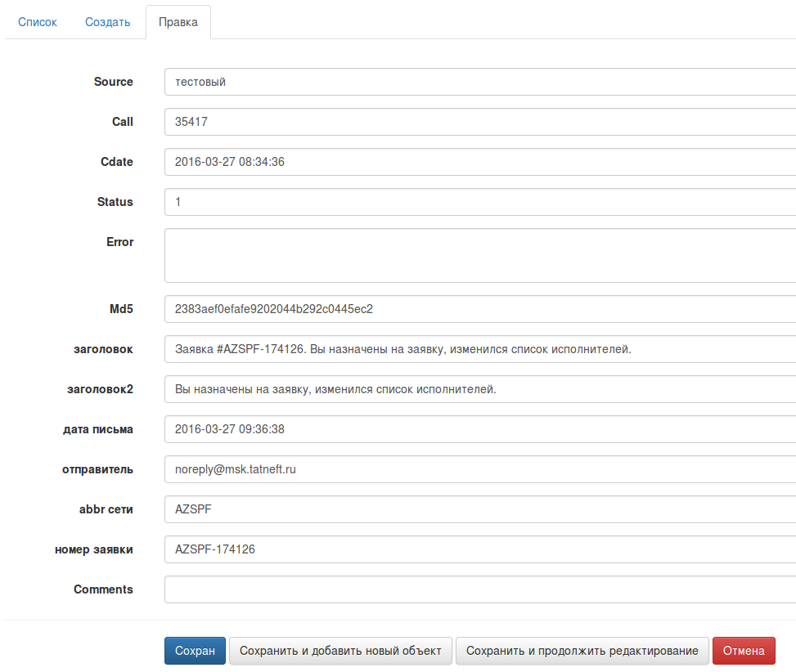Switch to the Список tab
The height and width of the screenshot is (672, 796).
coord(38,22)
